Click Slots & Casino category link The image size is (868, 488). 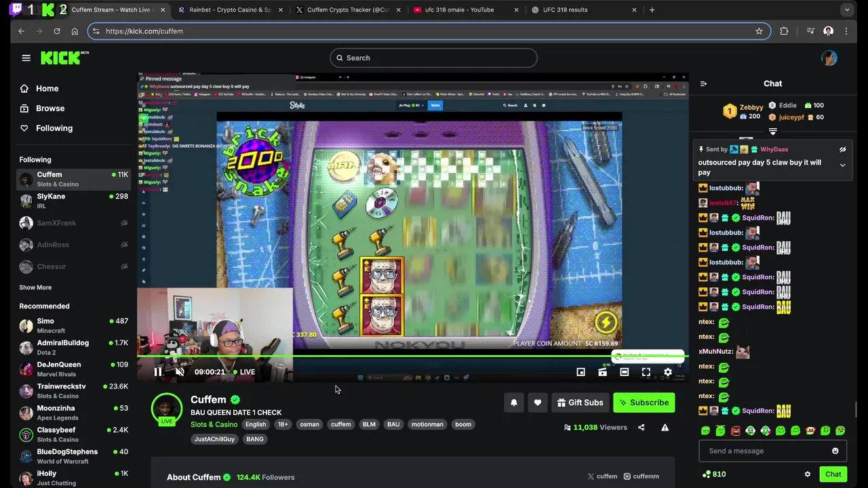214,424
